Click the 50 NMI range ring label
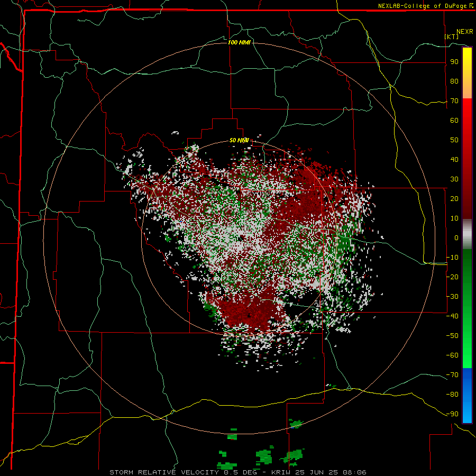476x476 pixels. click(x=239, y=140)
